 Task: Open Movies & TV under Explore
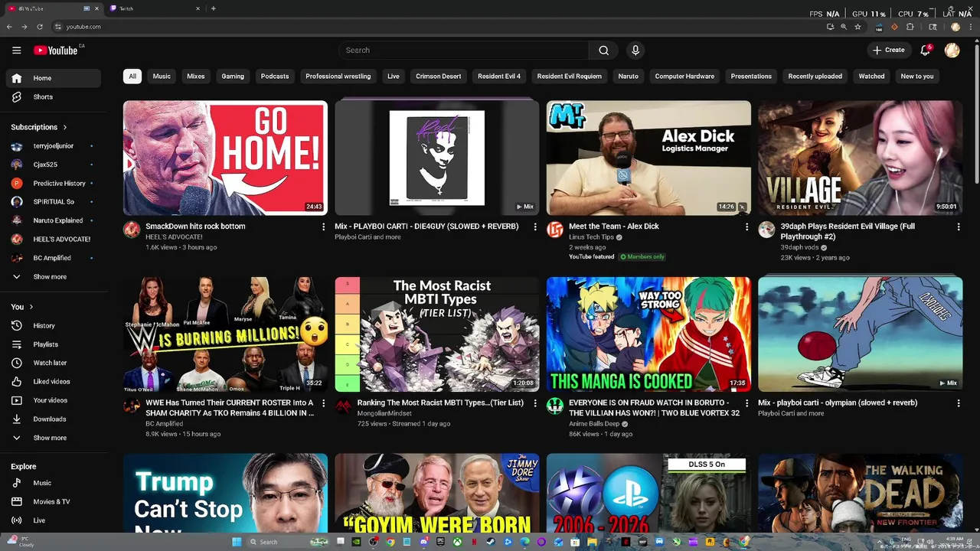click(54, 502)
